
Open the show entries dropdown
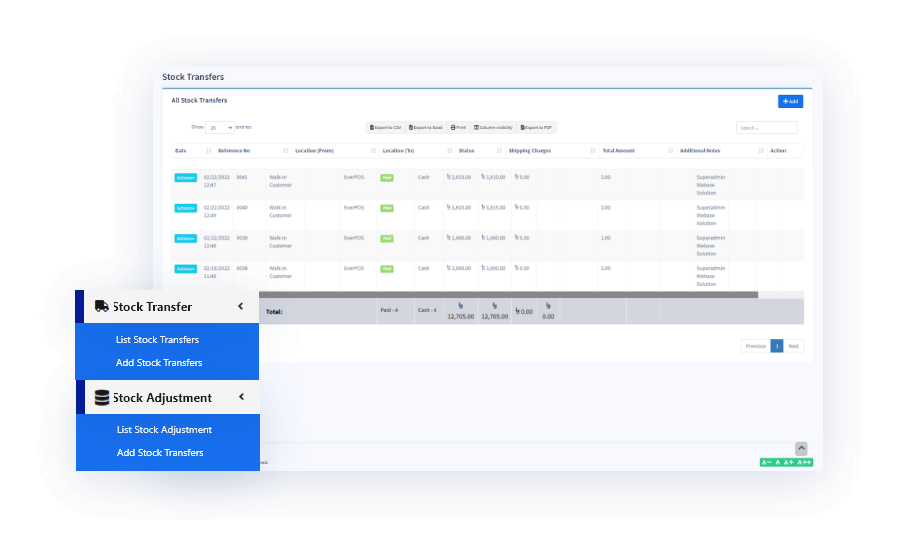(x=220, y=128)
